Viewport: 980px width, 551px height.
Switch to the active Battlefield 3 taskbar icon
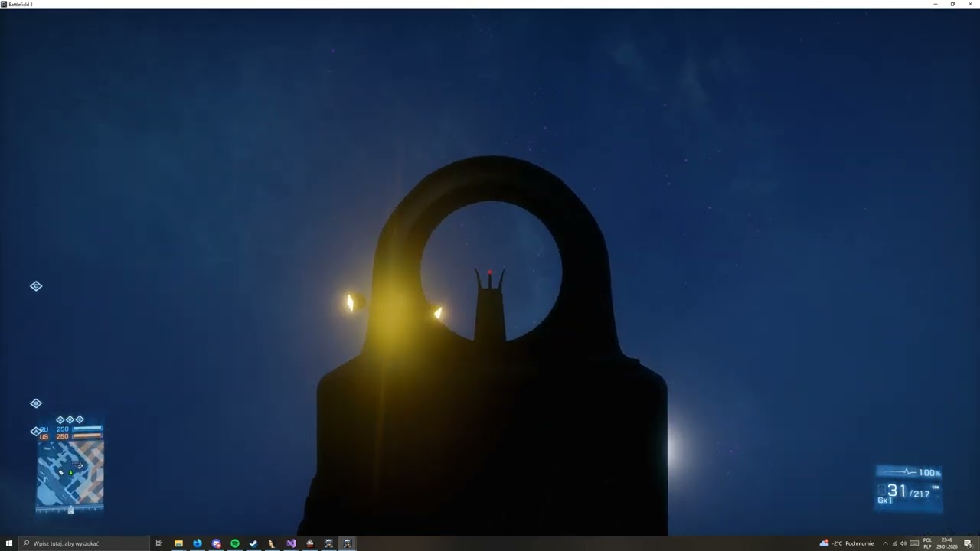tap(348, 543)
